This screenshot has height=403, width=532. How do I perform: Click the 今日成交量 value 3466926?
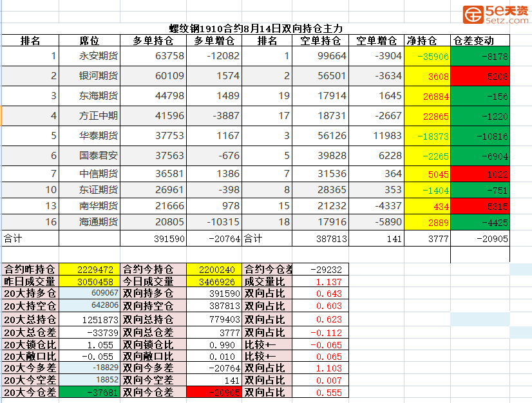click(x=214, y=281)
